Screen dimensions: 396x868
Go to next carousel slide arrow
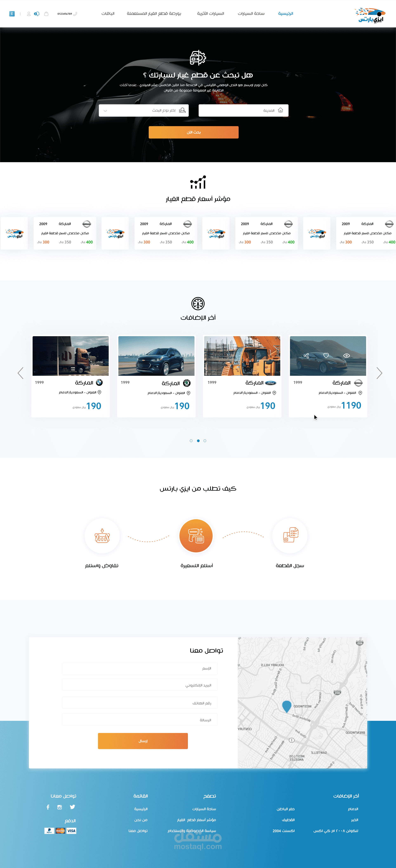pyautogui.click(x=379, y=373)
